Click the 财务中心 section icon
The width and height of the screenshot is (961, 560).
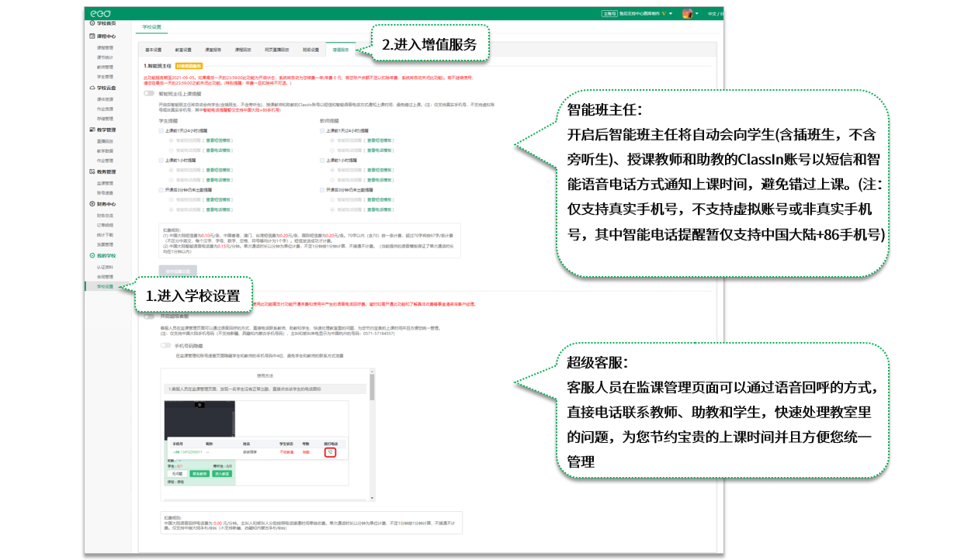(x=92, y=203)
